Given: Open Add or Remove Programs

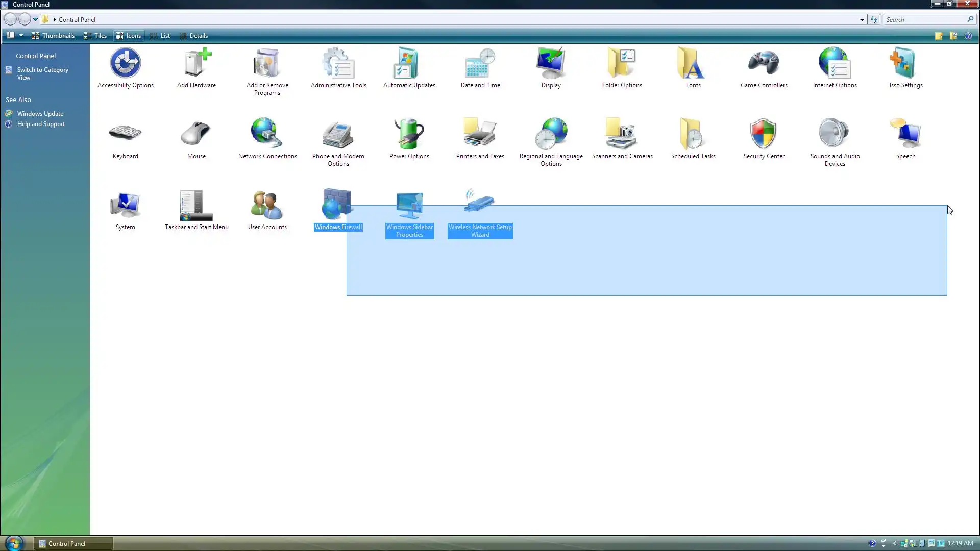Looking at the screenshot, I should coord(267,64).
